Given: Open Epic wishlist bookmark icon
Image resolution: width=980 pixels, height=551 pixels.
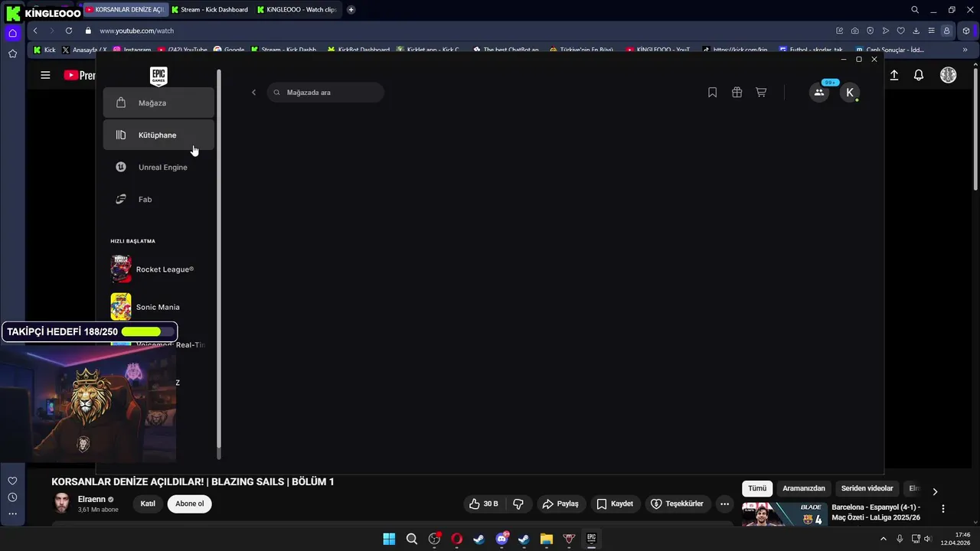Looking at the screenshot, I should point(712,93).
